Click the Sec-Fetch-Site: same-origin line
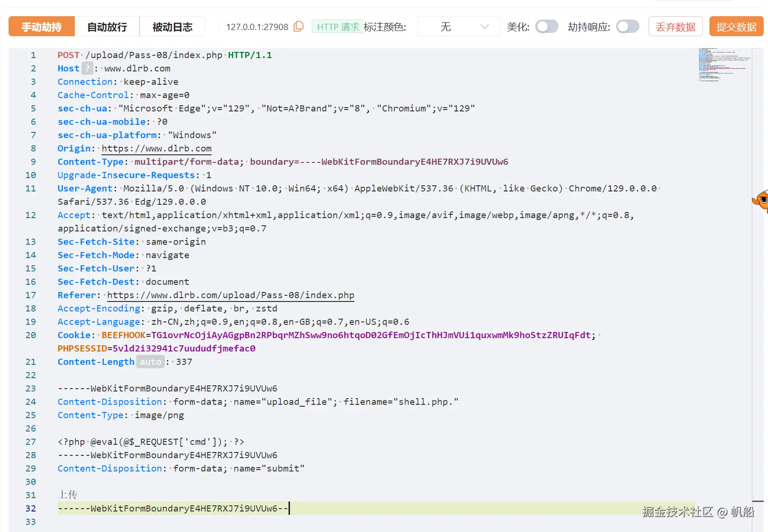This screenshot has width=768, height=532. click(132, 241)
